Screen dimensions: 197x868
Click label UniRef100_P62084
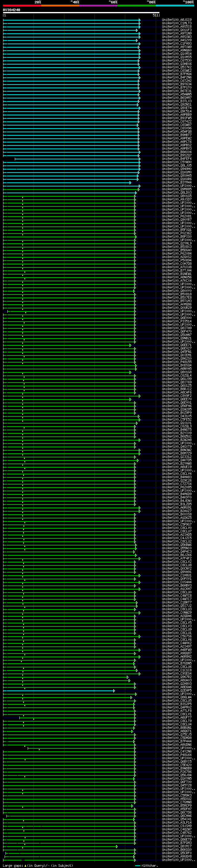[177, 254]
